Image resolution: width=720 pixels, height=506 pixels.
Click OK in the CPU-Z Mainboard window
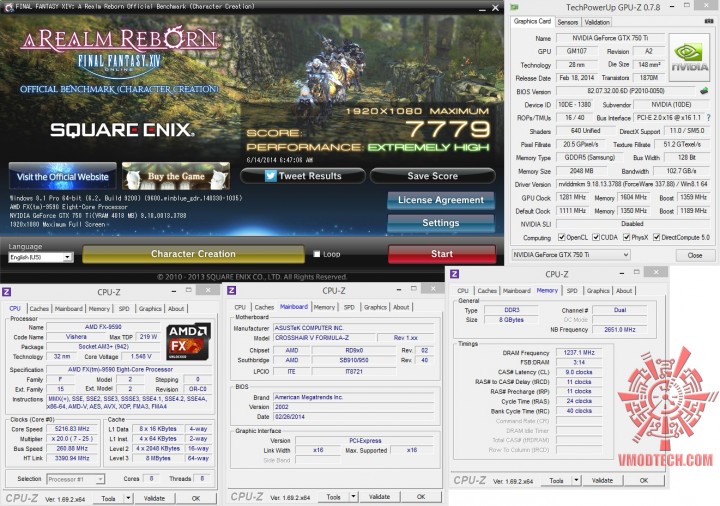(x=421, y=496)
